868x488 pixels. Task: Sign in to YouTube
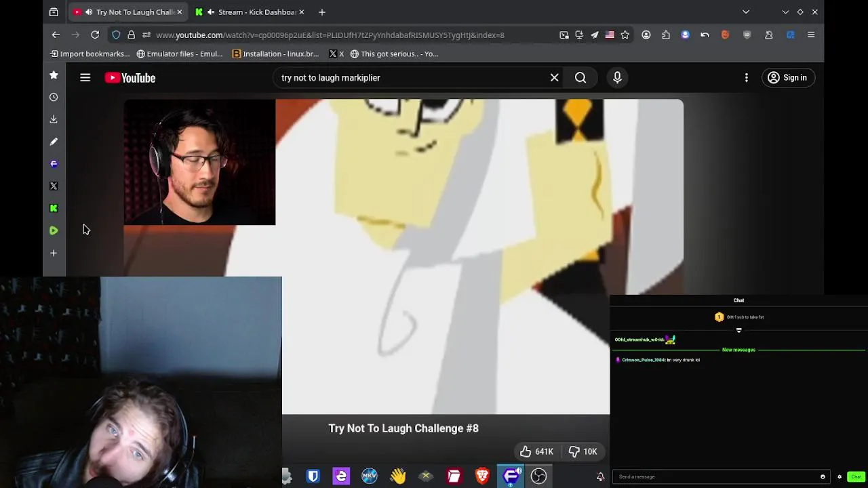coord(787,78)
